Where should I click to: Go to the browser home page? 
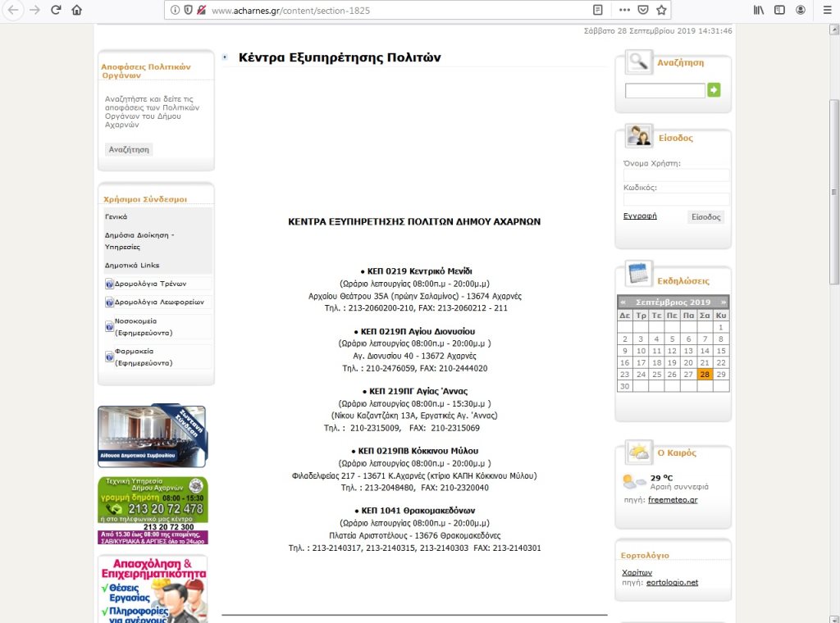click(77, 10)
